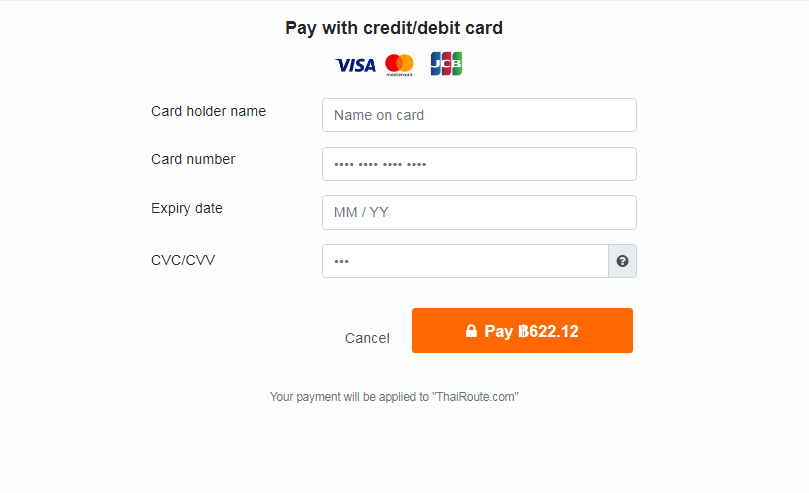Select the MM / YY expiry input
809x493 pixels.
[479, 212]
